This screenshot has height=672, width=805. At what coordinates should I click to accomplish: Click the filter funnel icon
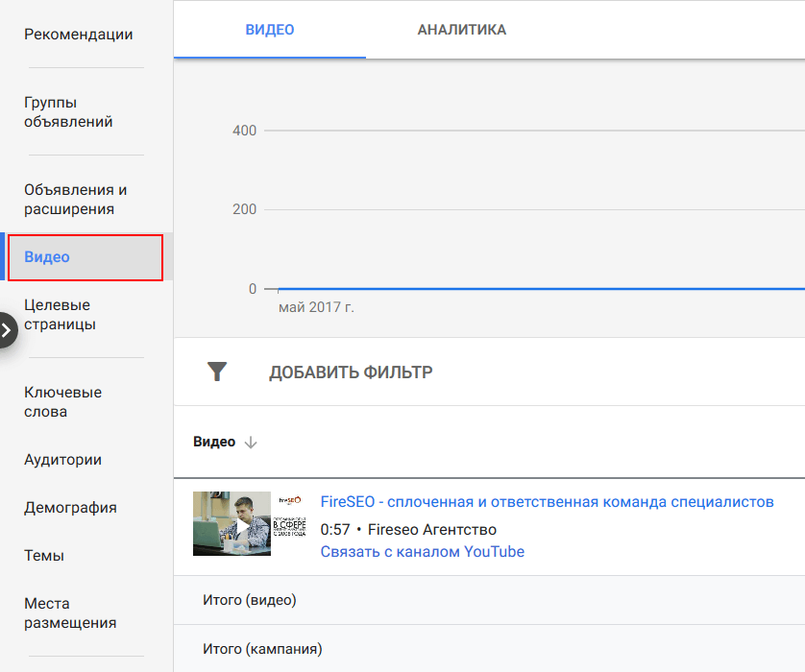(217, 372)
